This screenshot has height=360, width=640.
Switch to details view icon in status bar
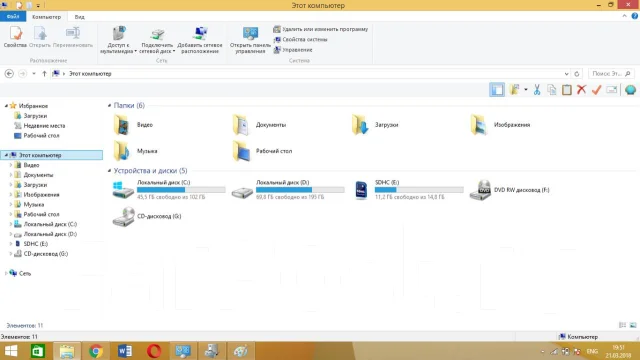tap(622, 325)
